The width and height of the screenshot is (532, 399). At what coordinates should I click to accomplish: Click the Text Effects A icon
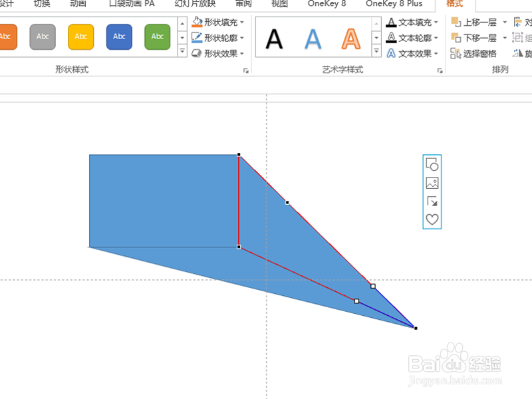[391, 53]
